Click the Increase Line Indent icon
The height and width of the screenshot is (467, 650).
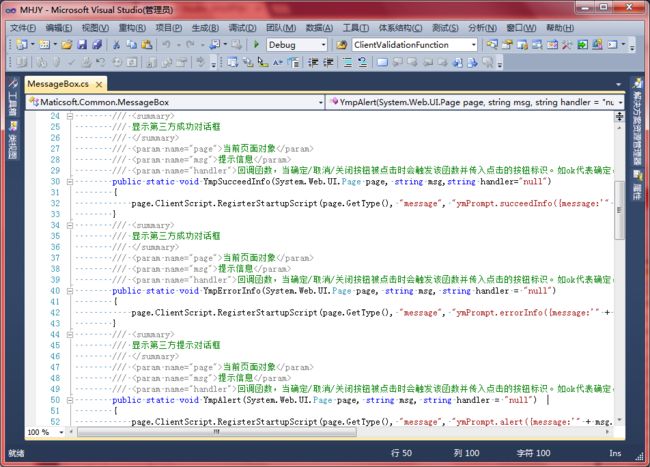[328, 62]
